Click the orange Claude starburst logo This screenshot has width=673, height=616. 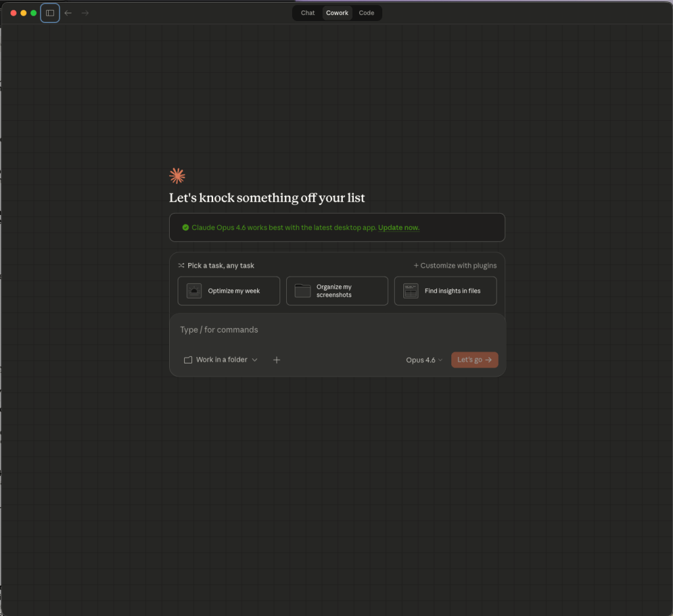177,176
